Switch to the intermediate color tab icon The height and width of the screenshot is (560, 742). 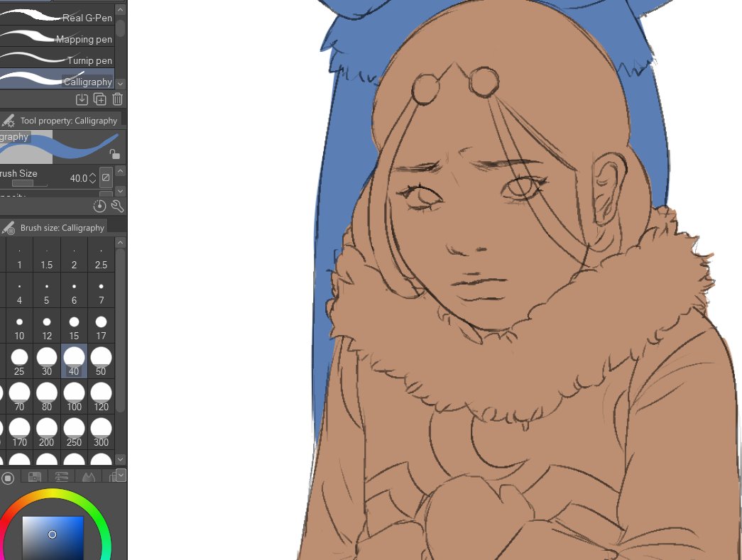point(89,478)
